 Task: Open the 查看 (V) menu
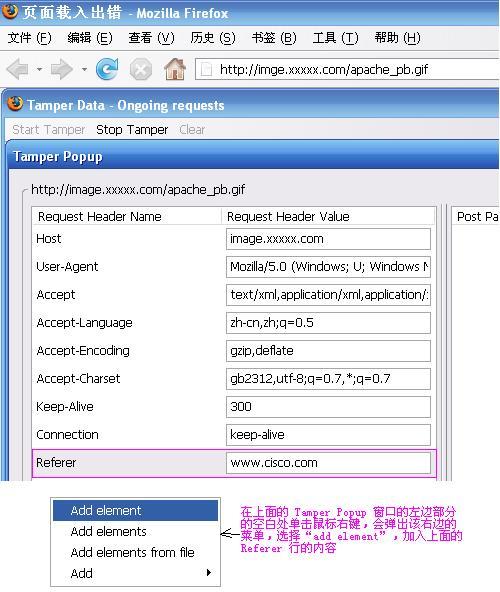point(151,38)
